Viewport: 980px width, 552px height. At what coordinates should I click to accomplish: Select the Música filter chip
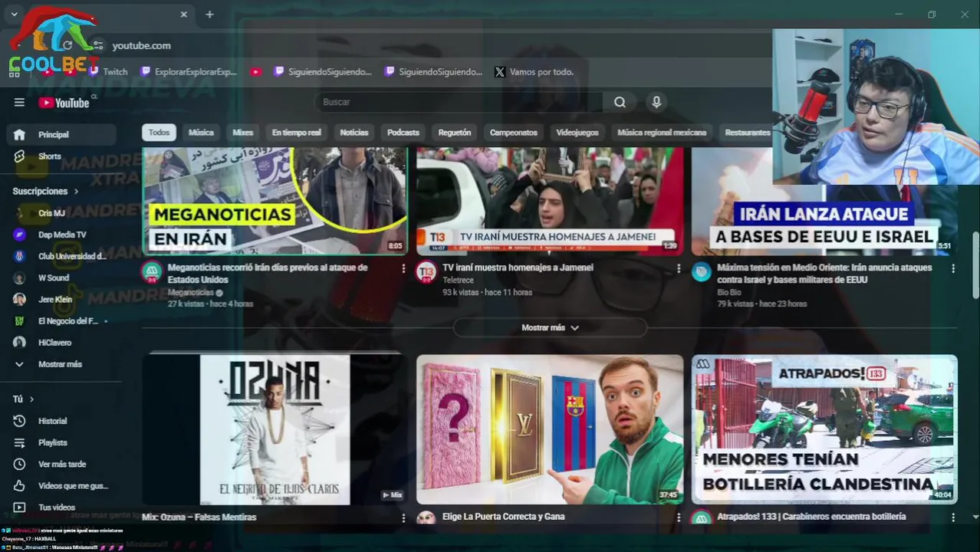tap(201, 133)
